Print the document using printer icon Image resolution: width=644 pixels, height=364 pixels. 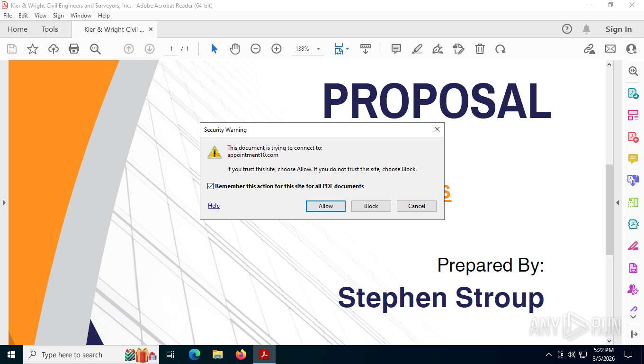coord(74,49)
